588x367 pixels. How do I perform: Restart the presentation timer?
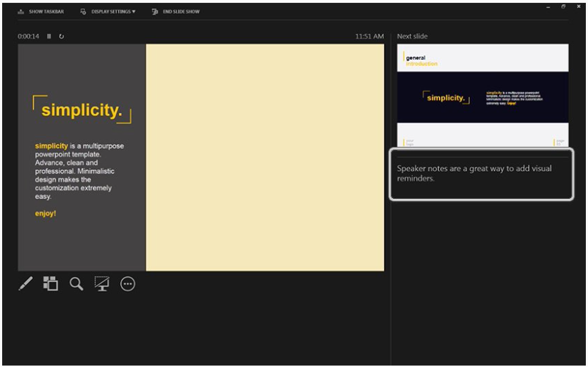tap(61, 37)
